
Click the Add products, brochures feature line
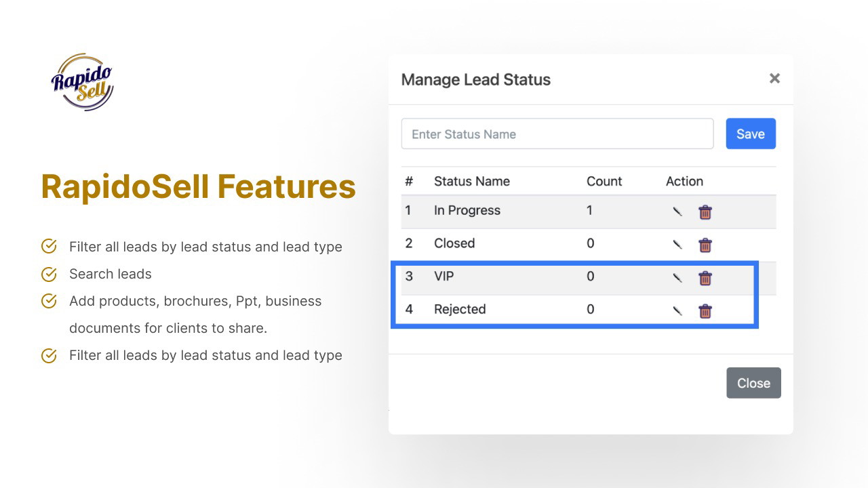pos(195,301)
